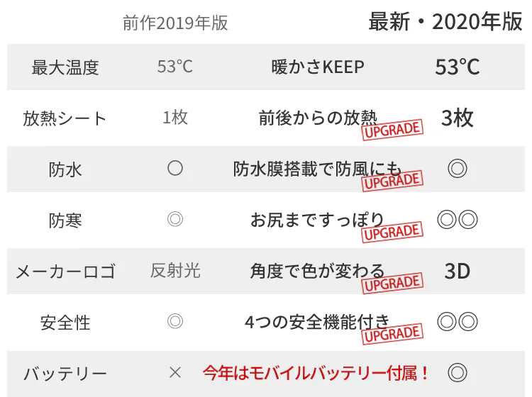Click the 最大温度 row label

point(65,67)
